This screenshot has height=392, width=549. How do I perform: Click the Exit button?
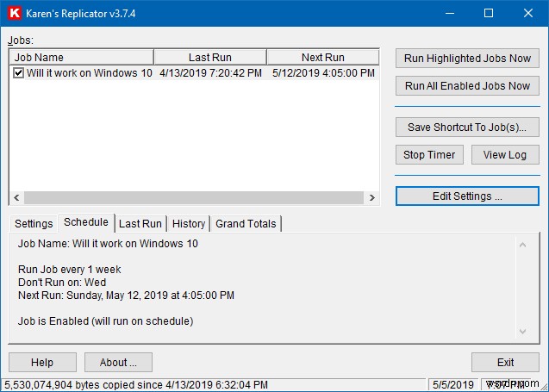pos(505,362)
